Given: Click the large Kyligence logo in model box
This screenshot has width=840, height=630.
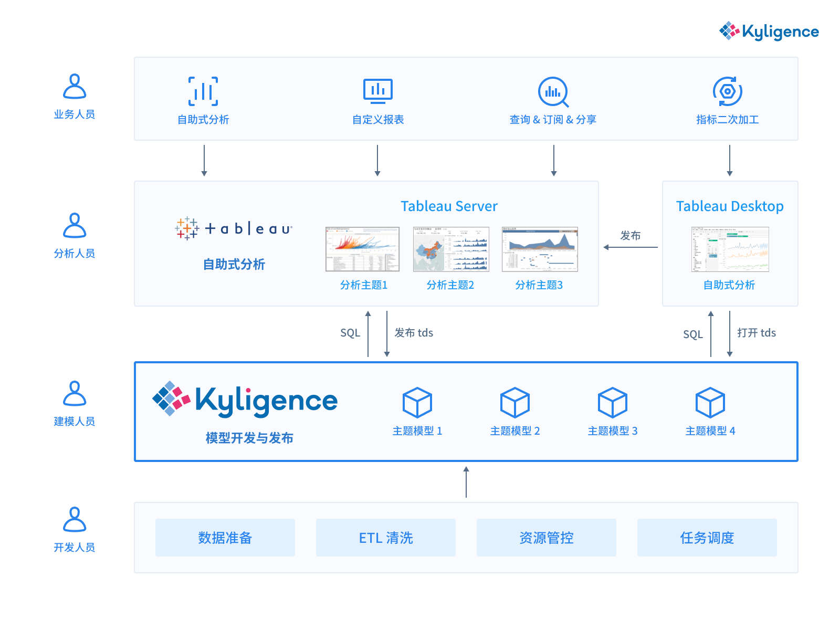Looking at the screenshot, I should tap(245, 400).
